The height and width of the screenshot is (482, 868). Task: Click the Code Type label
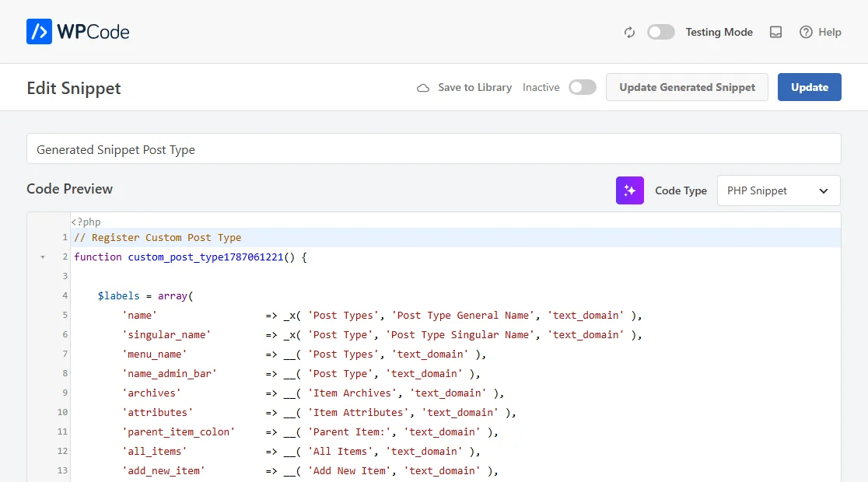(x=681, y=191)
